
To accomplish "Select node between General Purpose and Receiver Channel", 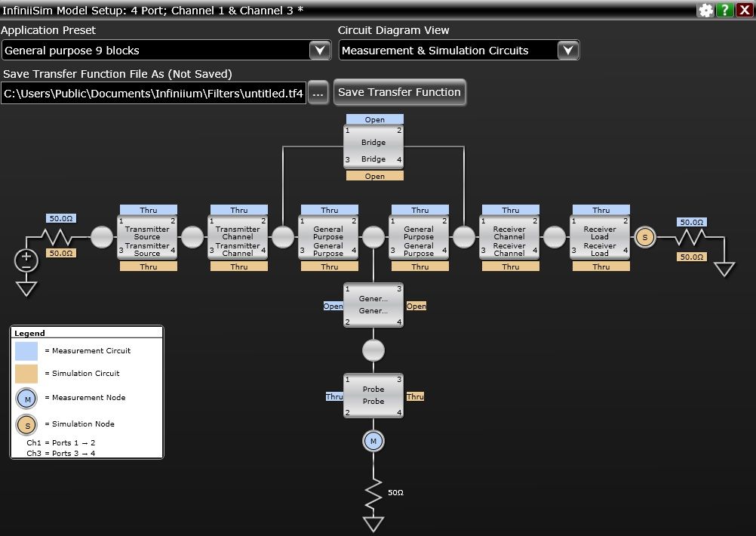I will pos(464,237).
